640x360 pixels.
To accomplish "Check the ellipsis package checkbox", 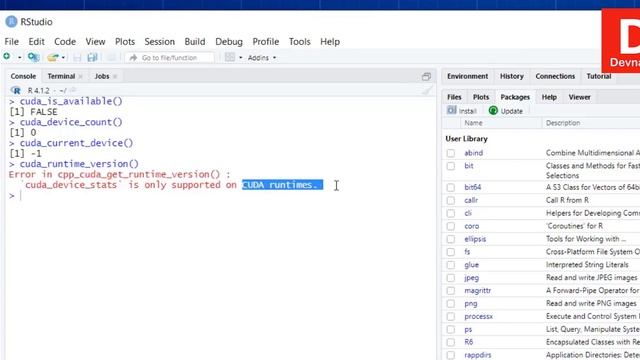I will pos(451,239).
